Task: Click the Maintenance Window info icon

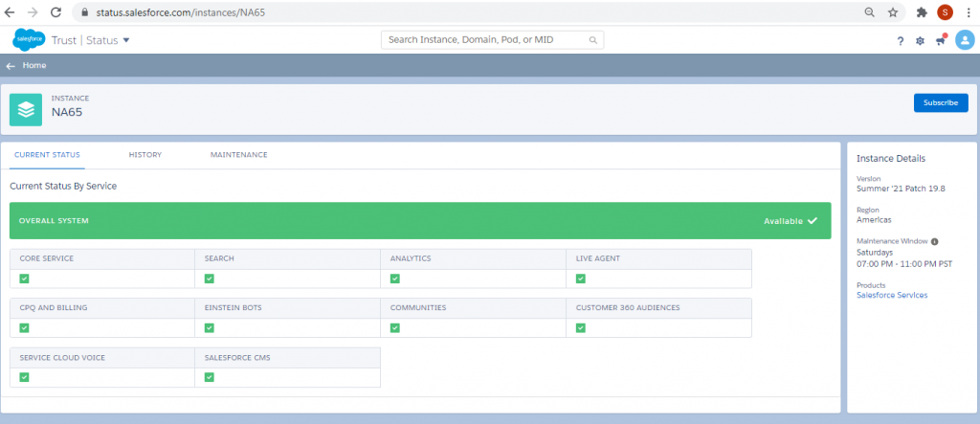Action: [934, 241]
